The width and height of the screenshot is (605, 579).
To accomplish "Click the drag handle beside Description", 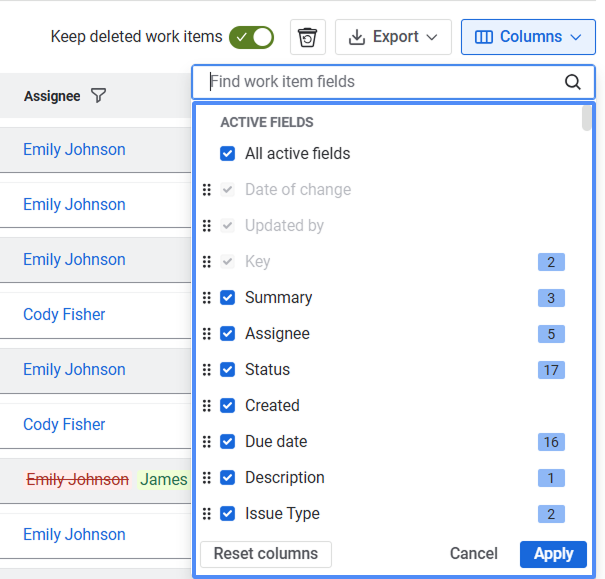I will pos(207,478).
